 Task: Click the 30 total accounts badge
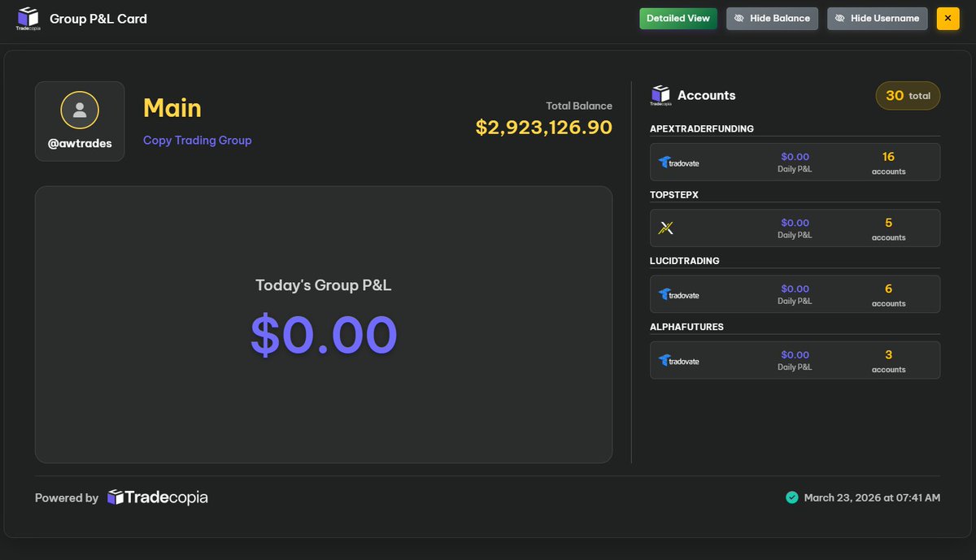[908, 96]
